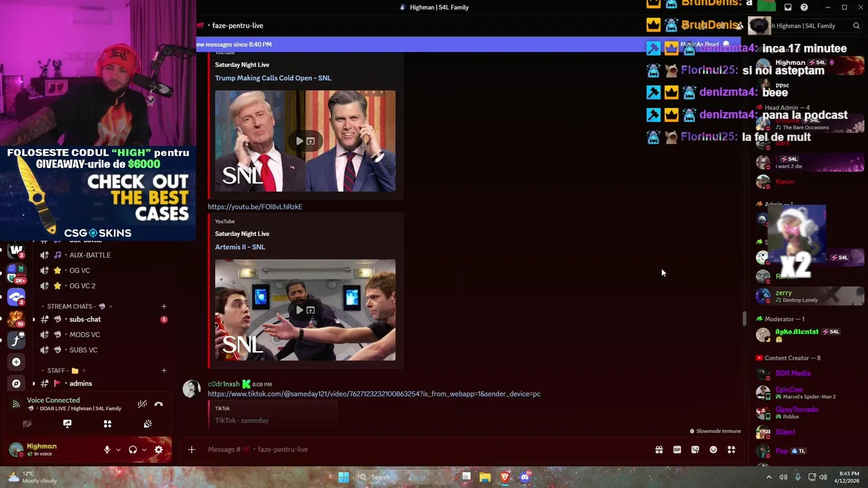
Task: Open input device options arrow beside microphone
Action: click(118, 449)
